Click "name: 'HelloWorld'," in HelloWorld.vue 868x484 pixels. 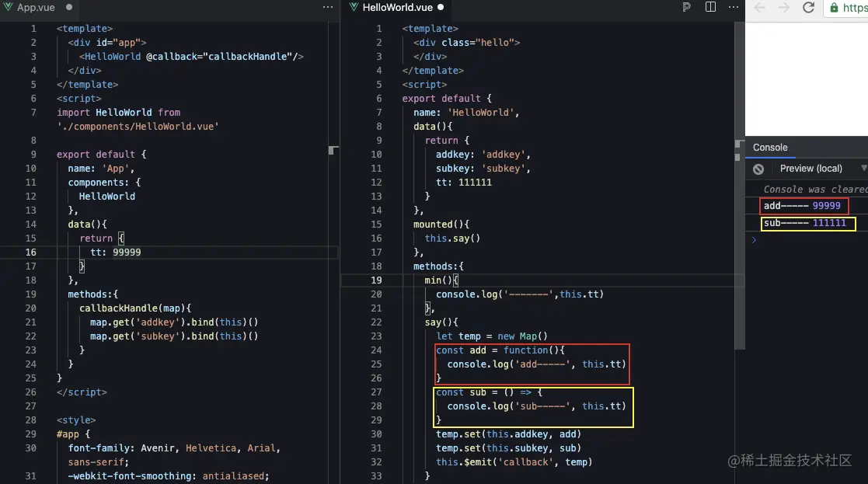pos(466,113)
